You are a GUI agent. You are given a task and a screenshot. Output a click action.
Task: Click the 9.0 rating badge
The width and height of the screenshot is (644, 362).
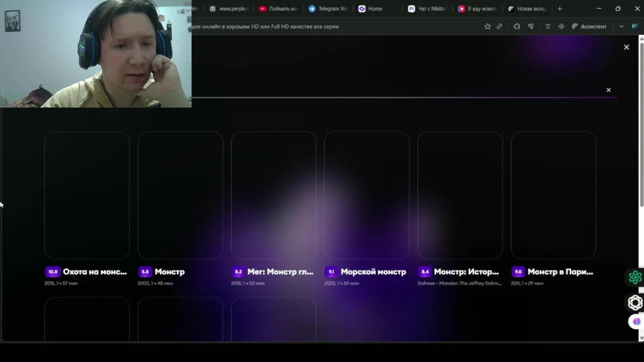pos(518,271)
